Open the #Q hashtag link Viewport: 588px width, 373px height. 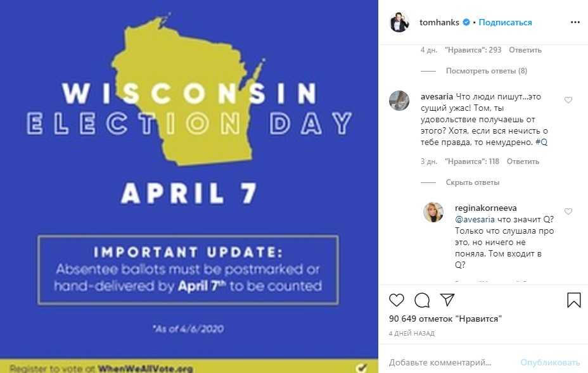click(541, 142)
